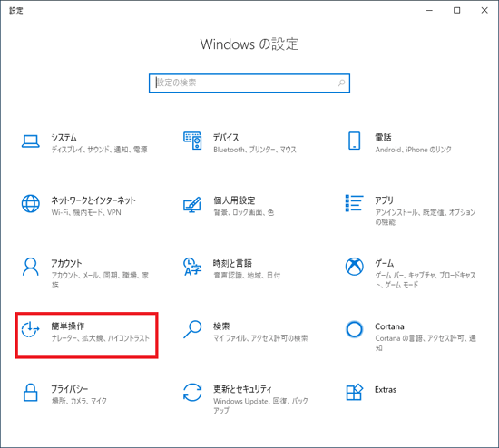Click the Wi-Fi、機内モード、VPN description

(x=86, y=212)
